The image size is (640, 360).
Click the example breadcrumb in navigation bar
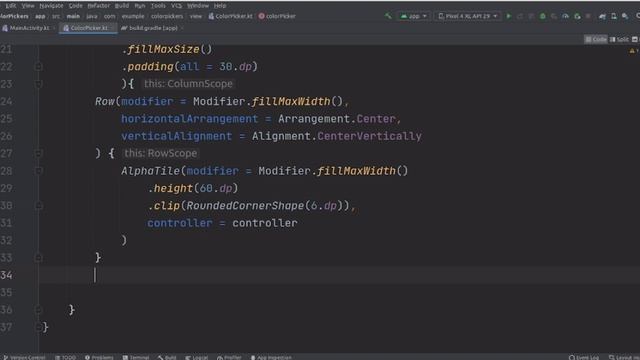pyautogui.click(x=133, y=16)
